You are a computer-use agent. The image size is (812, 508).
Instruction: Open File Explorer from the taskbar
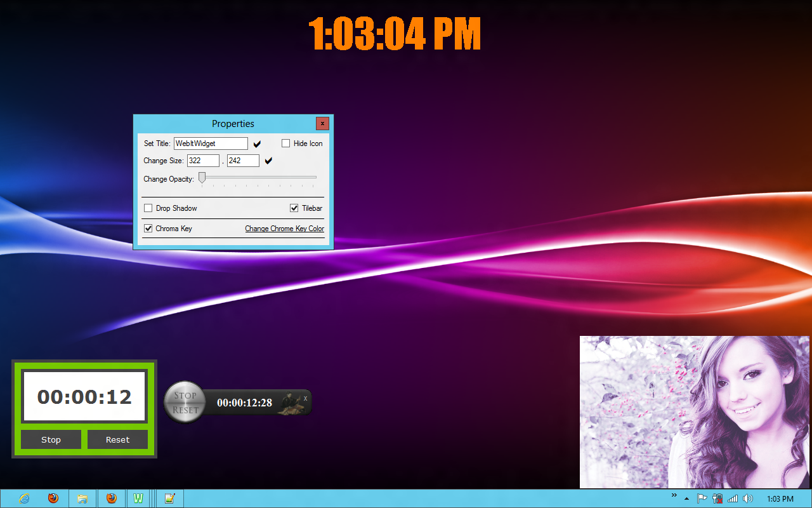click(82, 498)
